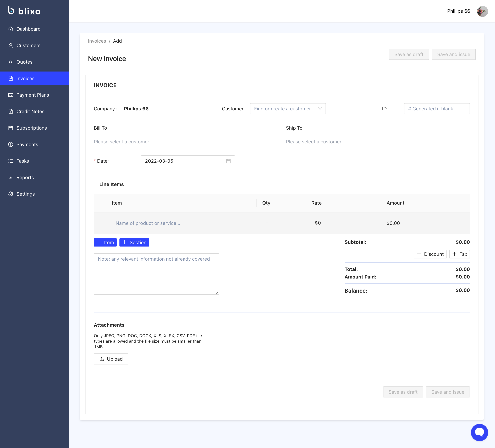The height and width of the screenshot is (448, 495).
Task: Click the Payments dollar icon in sidebar
Action: (10, 144)
